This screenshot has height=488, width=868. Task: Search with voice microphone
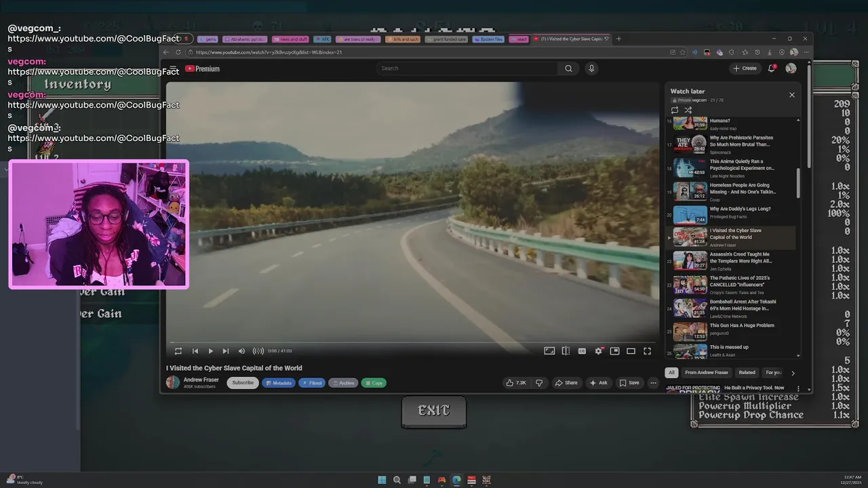click(591, 68)
